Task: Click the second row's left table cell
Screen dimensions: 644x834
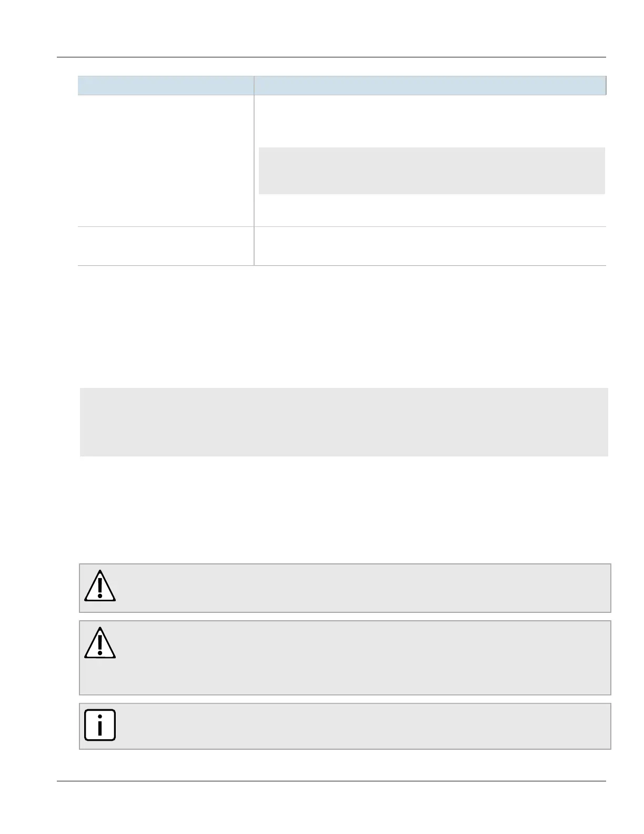Action: (166, 246)
